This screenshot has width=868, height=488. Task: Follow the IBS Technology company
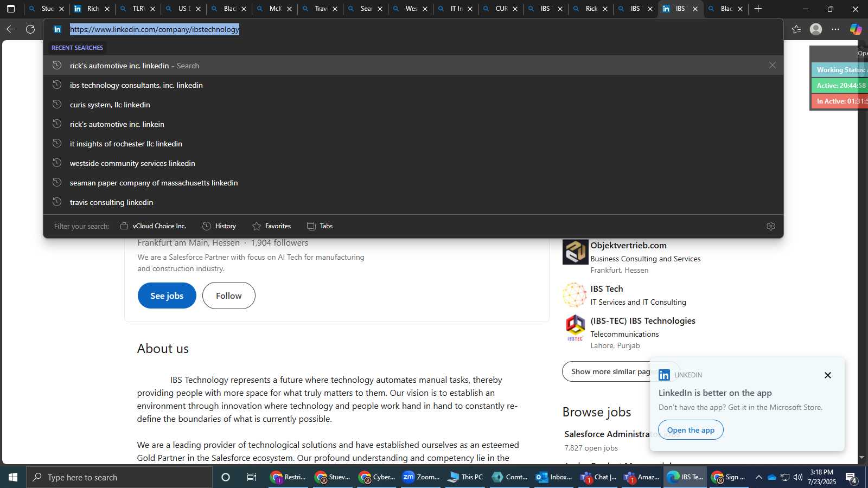pyautogui.click(x=229, y=296)
